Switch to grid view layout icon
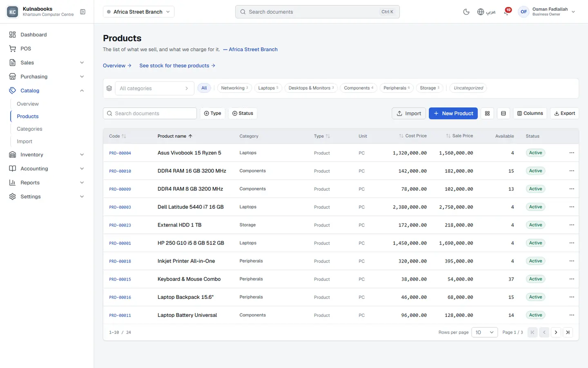The width and height of the screenshot is (588, 368). [x=487, y=113]
